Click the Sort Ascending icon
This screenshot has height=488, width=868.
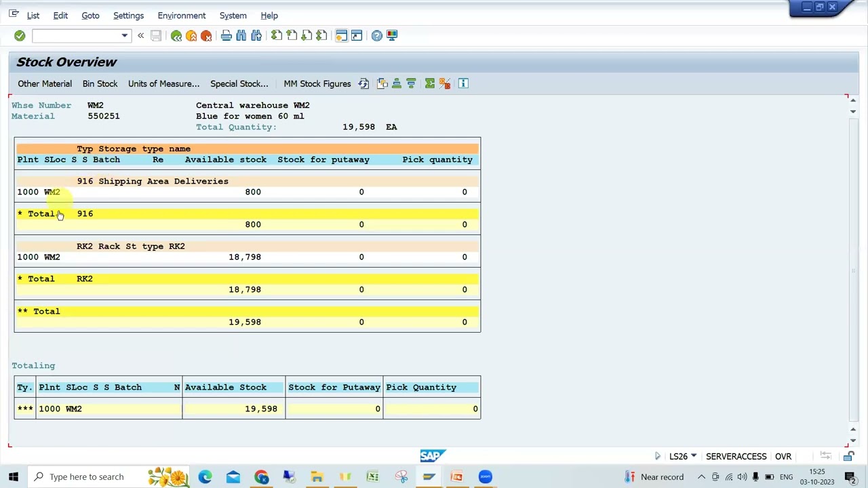[397, 83]
